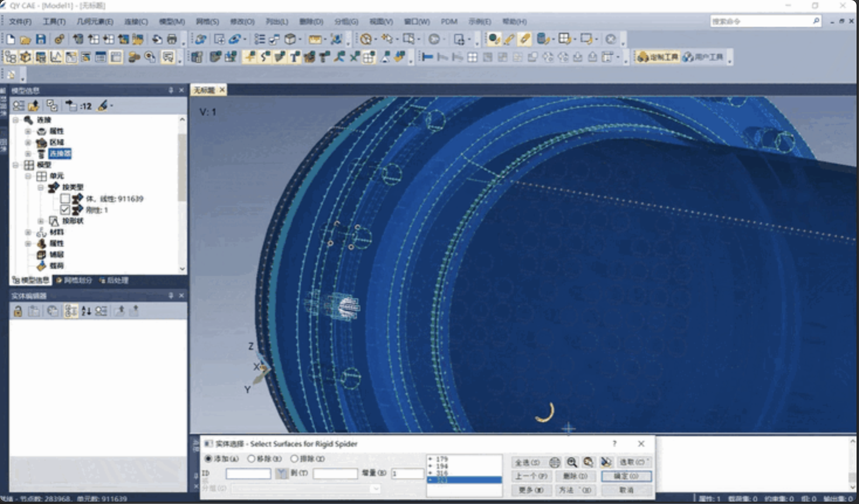Click the magnifier search icon in second toolbar
Screen dimensions: 859x504
[150, 57]
